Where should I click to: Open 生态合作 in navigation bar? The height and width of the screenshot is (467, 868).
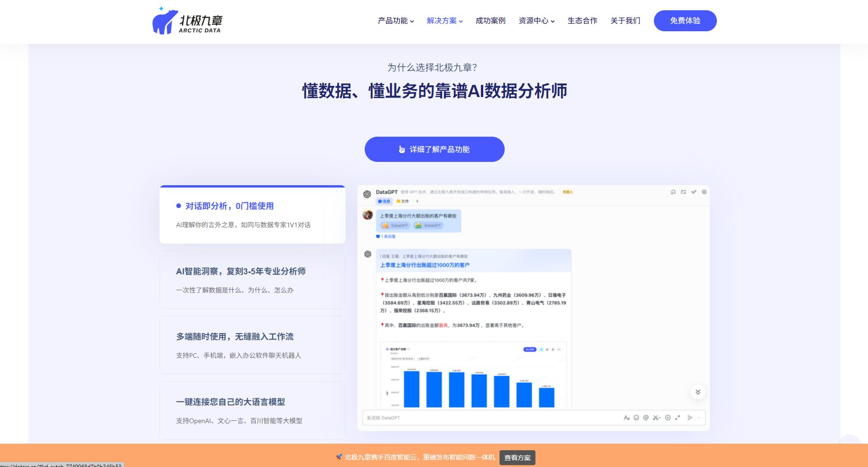pos(582,21)
